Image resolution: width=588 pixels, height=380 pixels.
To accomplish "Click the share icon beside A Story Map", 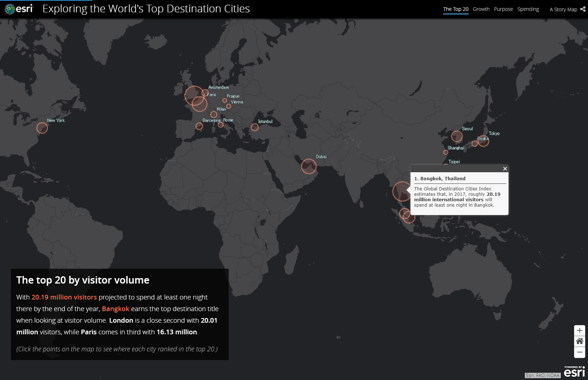I will (583, 9).
